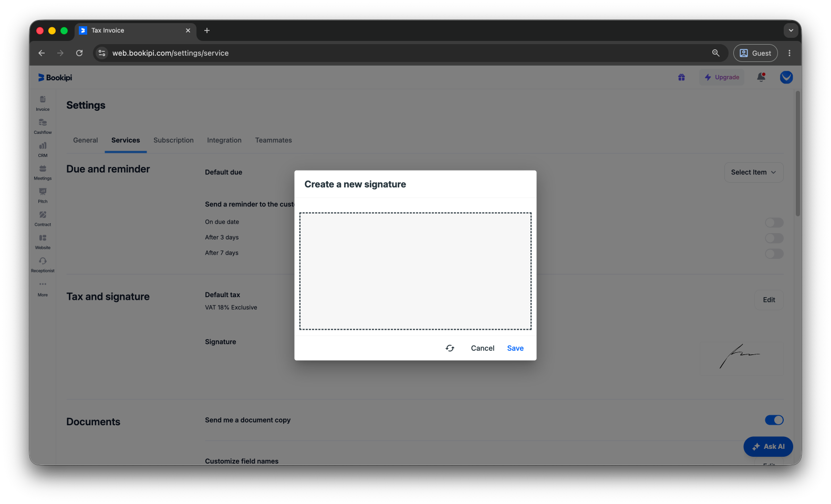This screenshot has width=831, height=504.
Task: Open the Select Item dropdown
Action: [754, 172]
